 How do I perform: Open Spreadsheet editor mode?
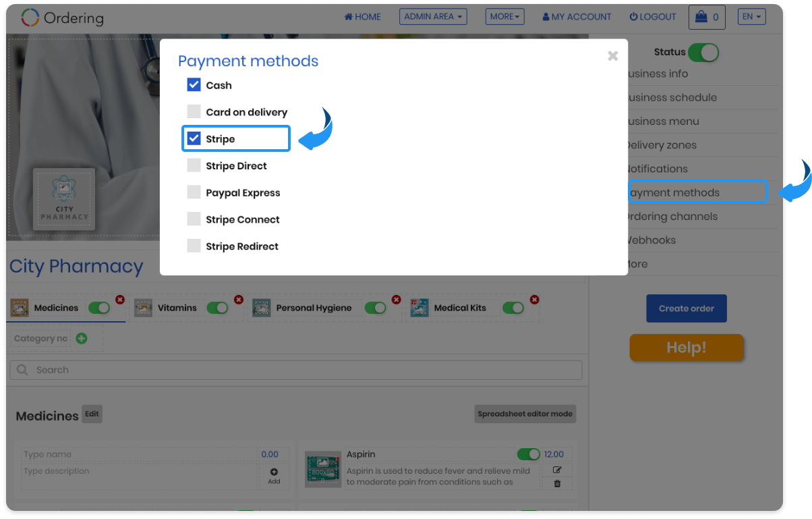coord(525,414)
